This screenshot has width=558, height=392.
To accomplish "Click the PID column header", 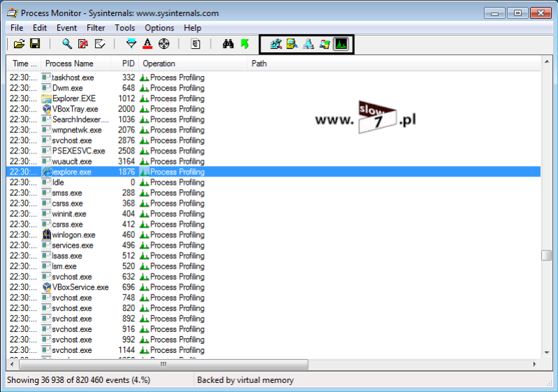I will pyautogui.click(x=125, y=63).
